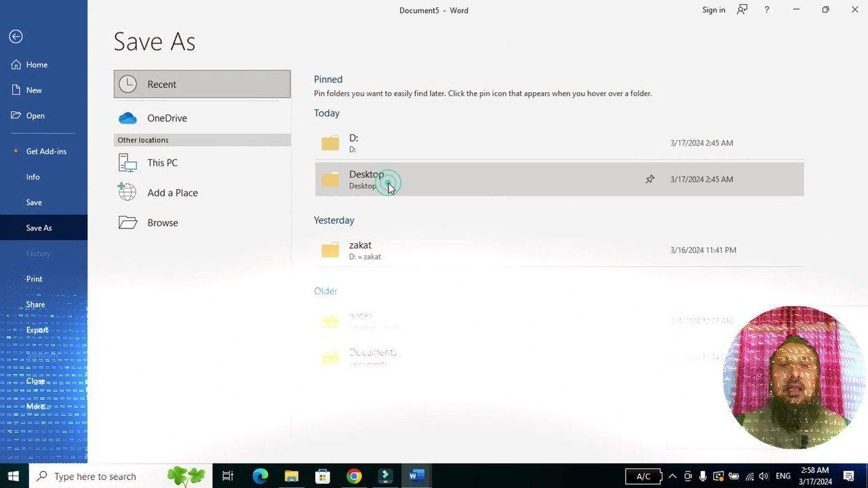Open the zakat folder entry
Screen dimensions: 868x488
[559, 250]
